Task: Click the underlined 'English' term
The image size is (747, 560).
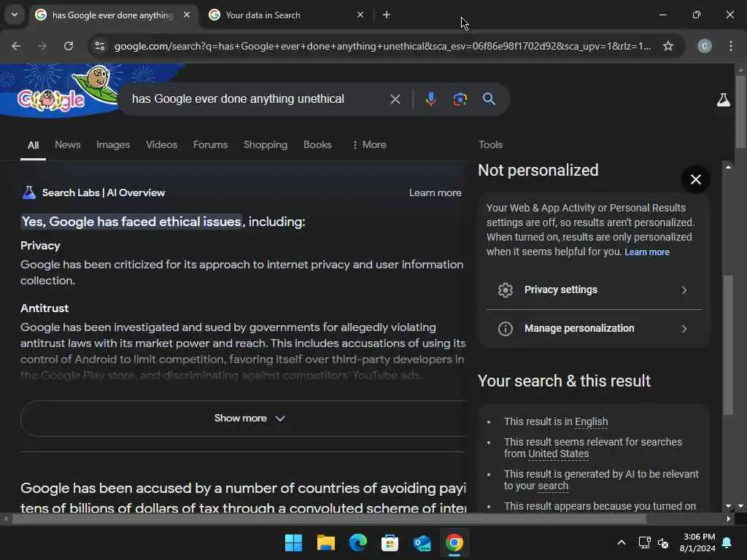Action: (x=591, y=421)
